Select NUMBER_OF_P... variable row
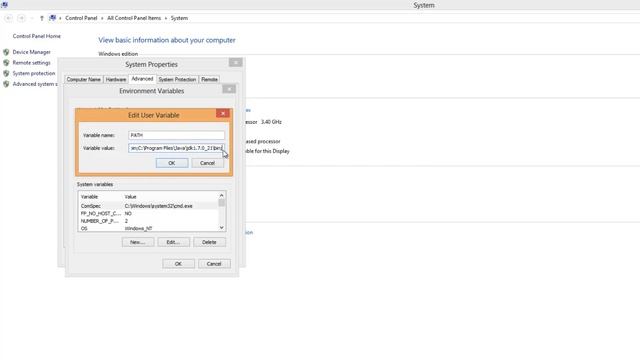Screen dimensions: 640x360 click(x=148, y=221)
